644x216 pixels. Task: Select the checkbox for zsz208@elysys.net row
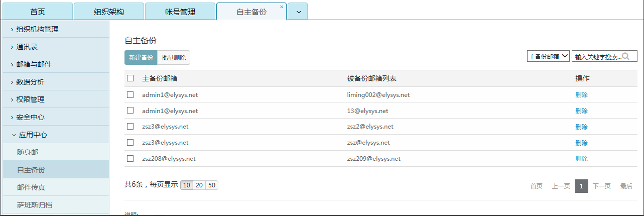[x=131, y=159]
